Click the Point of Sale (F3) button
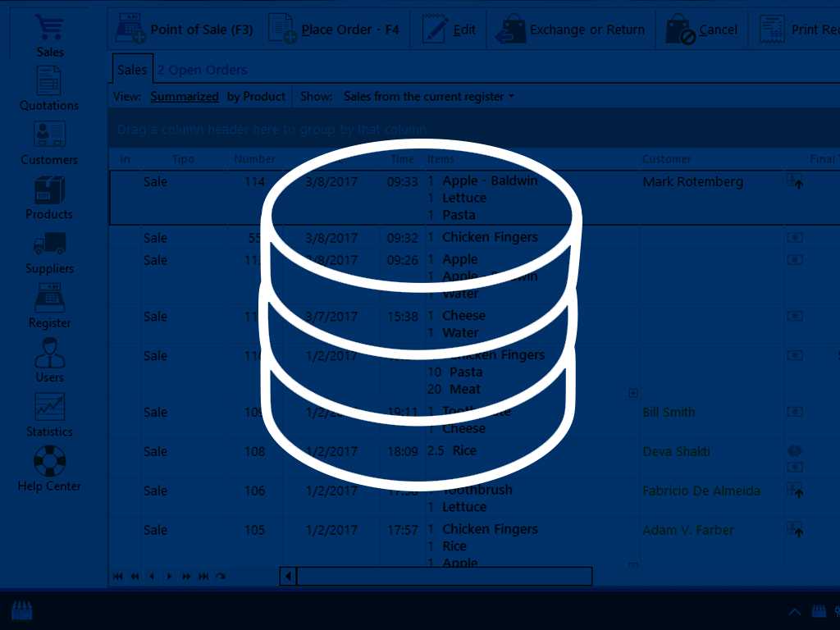The width and height of the screenshot is (840, 630). [x=185, y=30]
